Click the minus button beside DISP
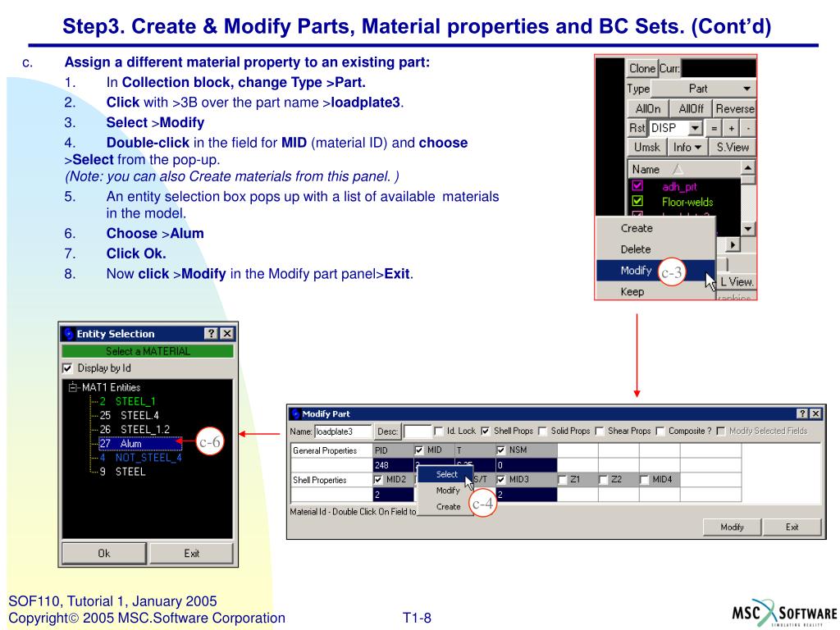This screenshot has width=840, height=630. (748, 128)
